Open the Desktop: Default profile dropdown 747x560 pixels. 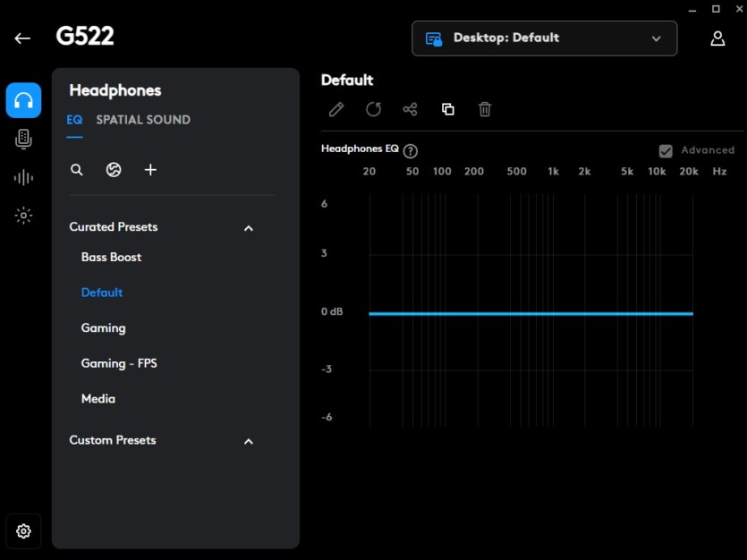[x=545, y=38]
